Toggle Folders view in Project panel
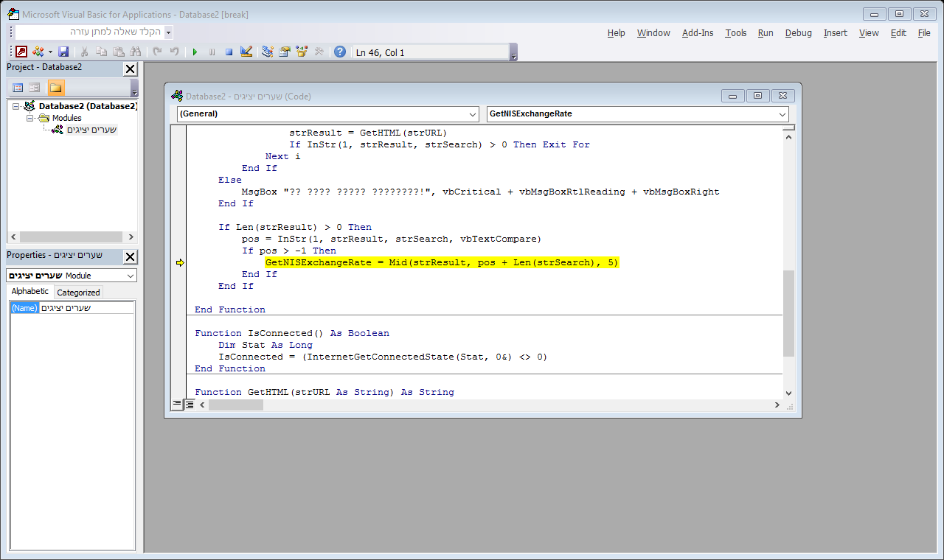This screenshot has width=944, height=560. pyautogui.click(x=56, y=88)
